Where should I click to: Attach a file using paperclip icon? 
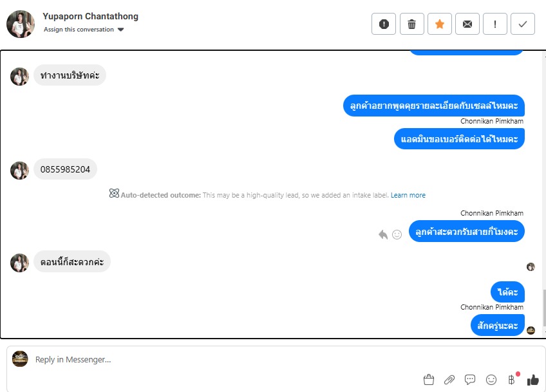coord(449,380)
